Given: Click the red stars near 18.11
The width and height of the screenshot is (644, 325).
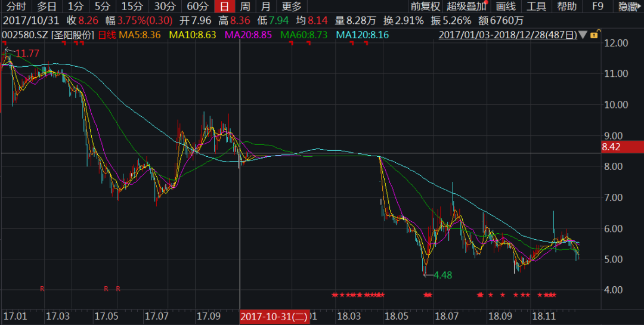Looking at the screenshot, I should 547,295.
